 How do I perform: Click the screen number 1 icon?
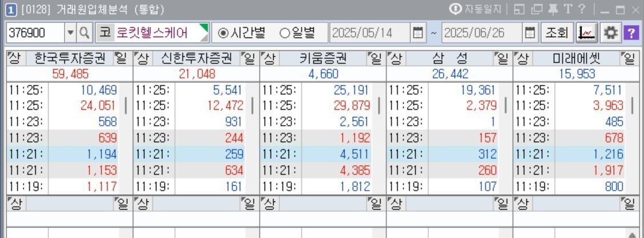coord(11,10)
